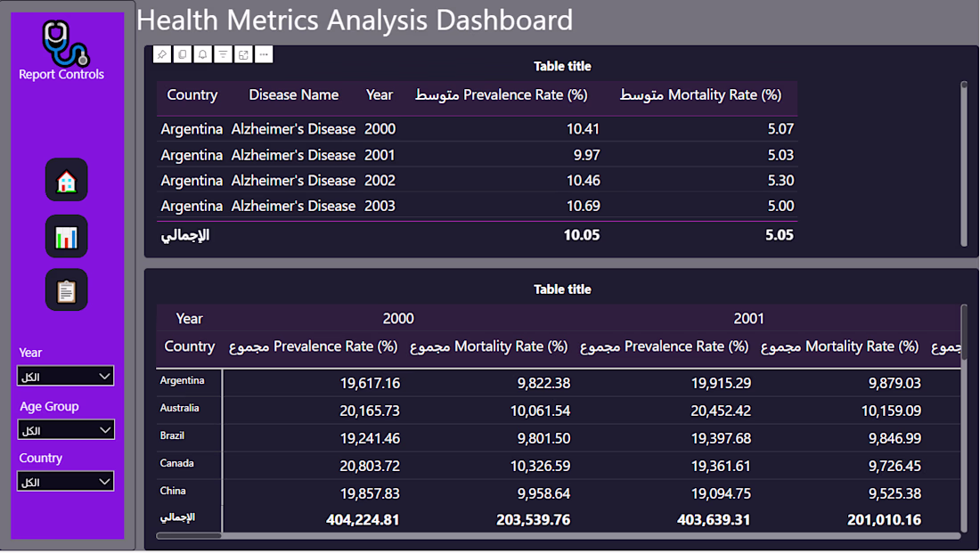Sort top table by Mortality Rate (%) header

point(700,95)
